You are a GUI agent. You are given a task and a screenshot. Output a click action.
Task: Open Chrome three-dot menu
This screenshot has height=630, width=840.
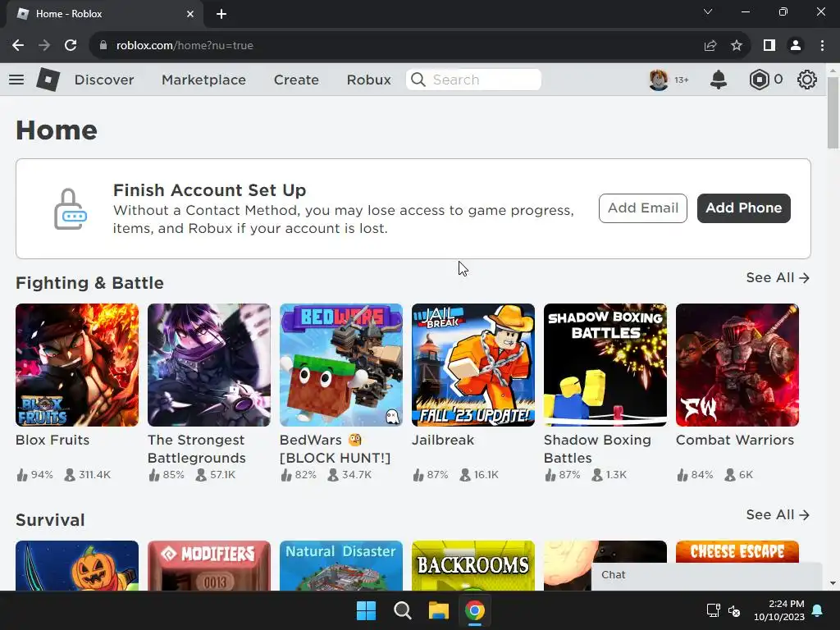click(822, 46)
